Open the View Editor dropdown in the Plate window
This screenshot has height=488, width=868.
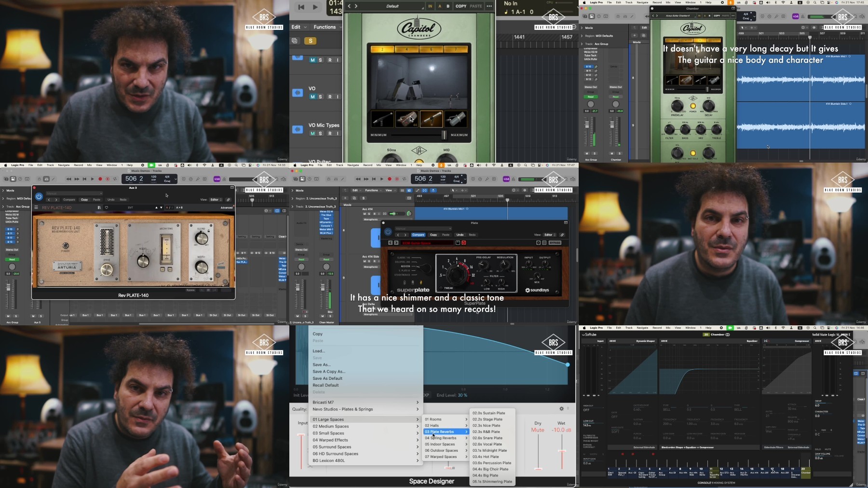(550, 235)
